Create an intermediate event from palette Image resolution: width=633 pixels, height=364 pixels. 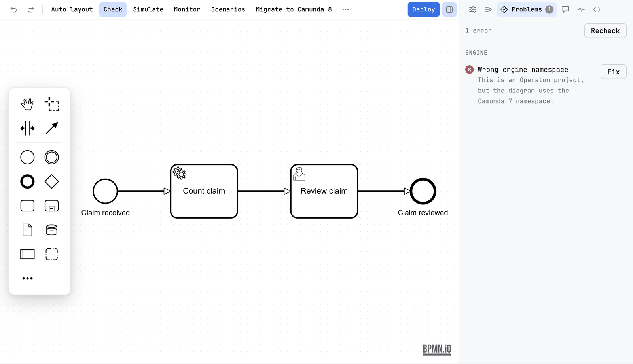pos(52,157)
